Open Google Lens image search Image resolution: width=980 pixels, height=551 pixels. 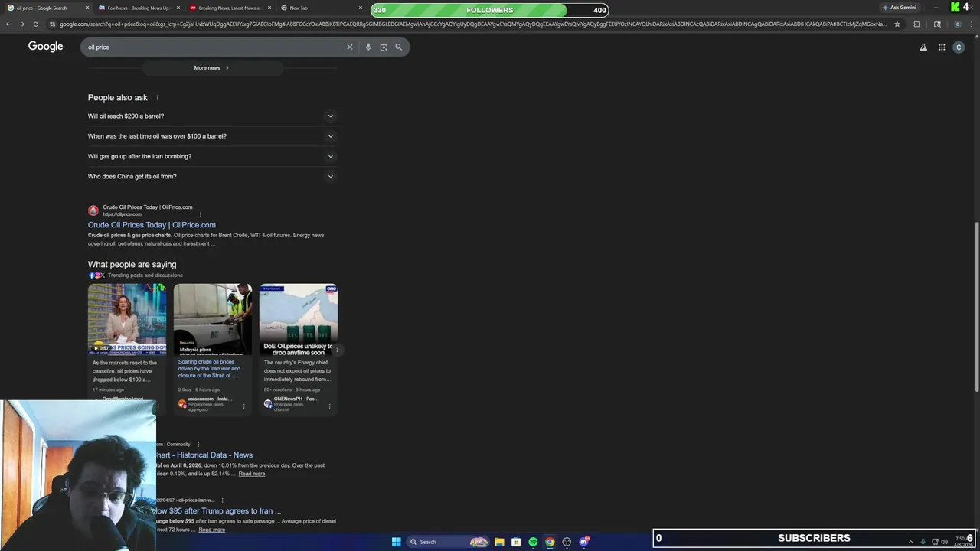pos(384,47)
